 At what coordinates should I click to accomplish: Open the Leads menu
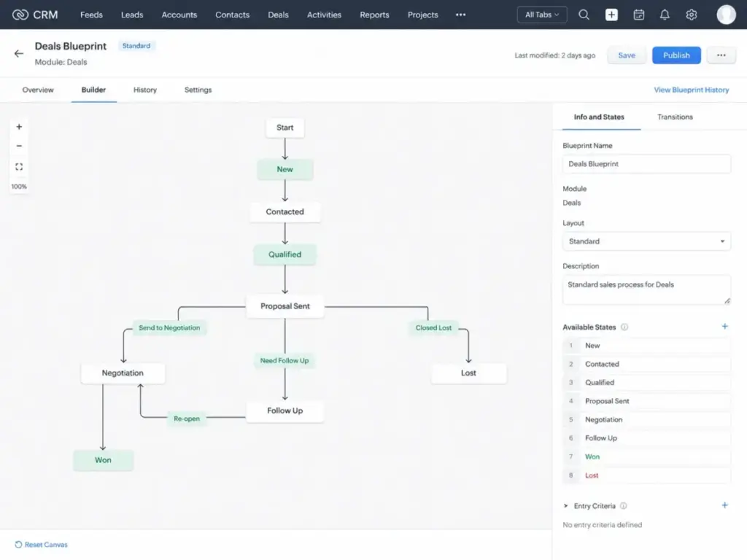pyautogui.click(x=132, y=15)
